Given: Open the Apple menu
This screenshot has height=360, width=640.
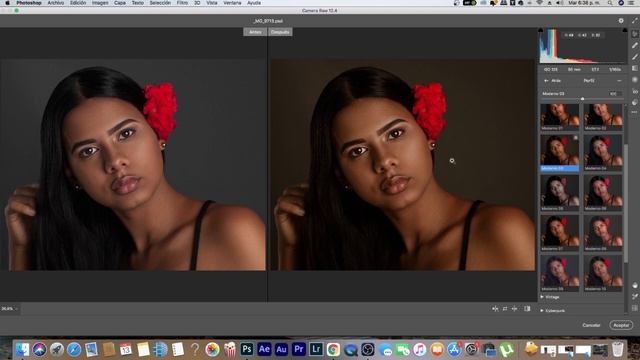Looking at the screenshot, I should coord(7,3).
